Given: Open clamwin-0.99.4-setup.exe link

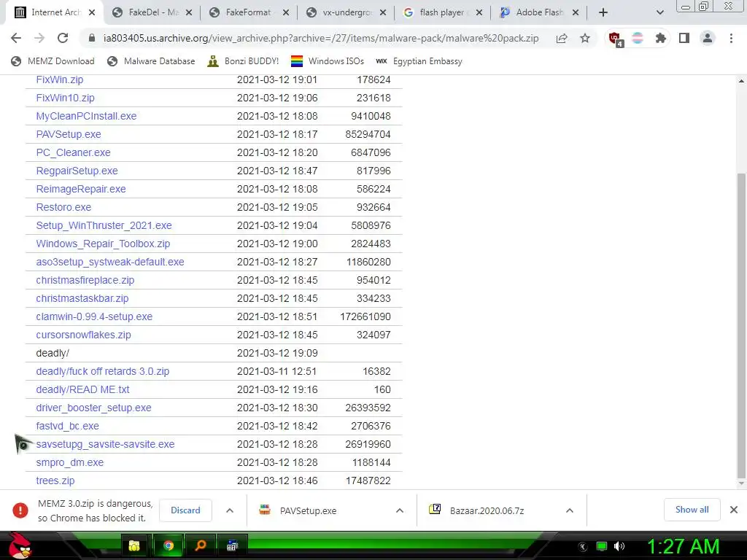Looking at the screenshot, I should [x=94, y=316].
